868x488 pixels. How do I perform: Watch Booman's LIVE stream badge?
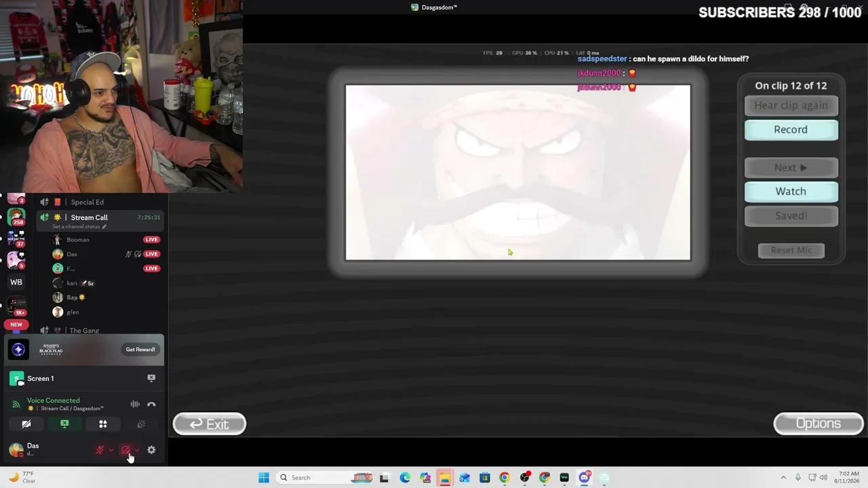click(151, 240)
